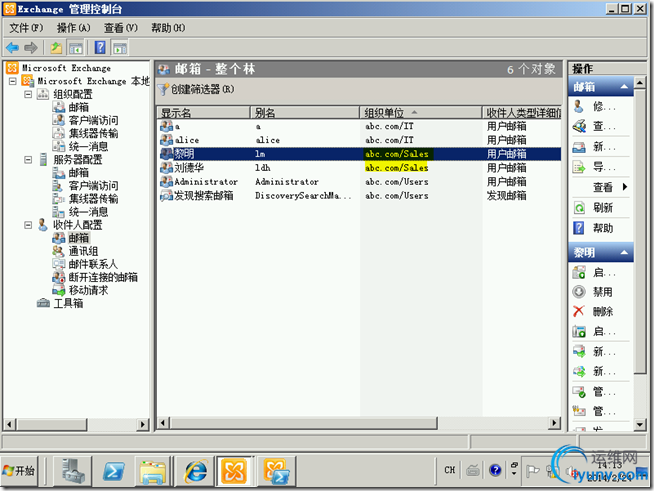Open the 操作(A) menu
This screenshot has width=654, height=491.
coord(73,28)
